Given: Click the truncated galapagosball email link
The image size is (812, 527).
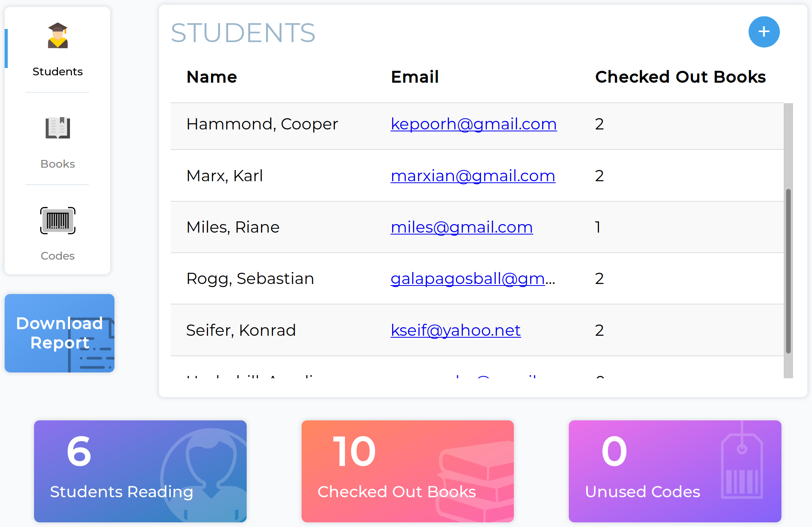Looking at the screenshot, I should click(x=473, y=279).
